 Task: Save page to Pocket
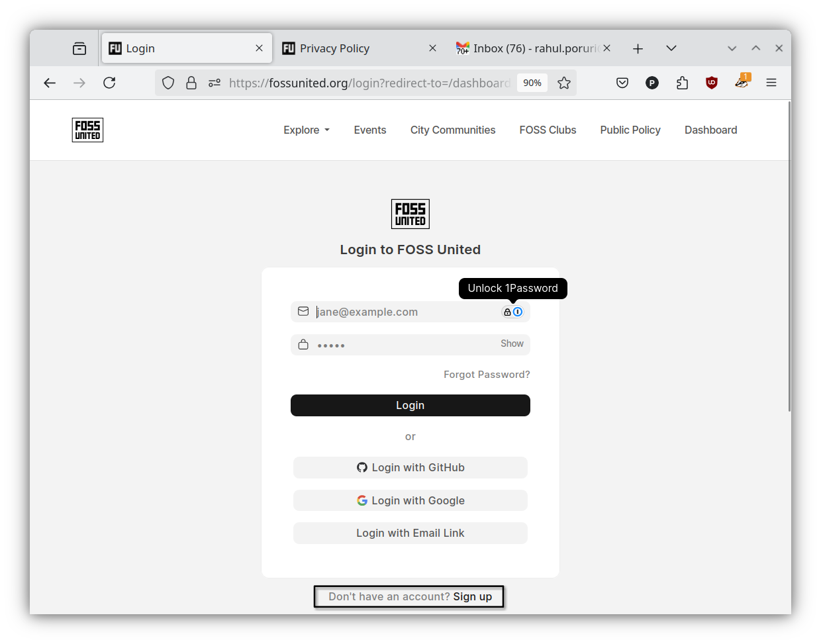point(622,83)
